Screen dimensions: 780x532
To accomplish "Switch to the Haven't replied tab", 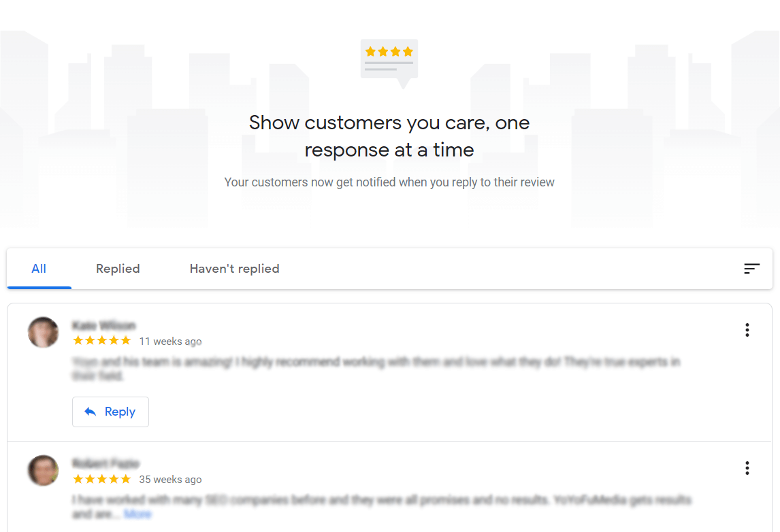I will point(234,269).
